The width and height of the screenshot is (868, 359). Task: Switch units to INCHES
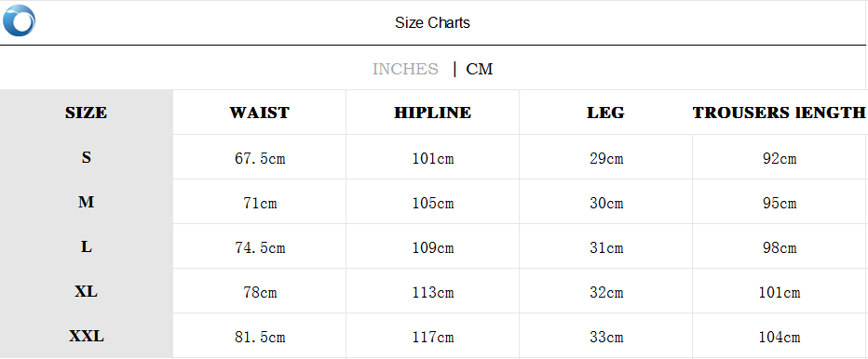coord(405,69)
